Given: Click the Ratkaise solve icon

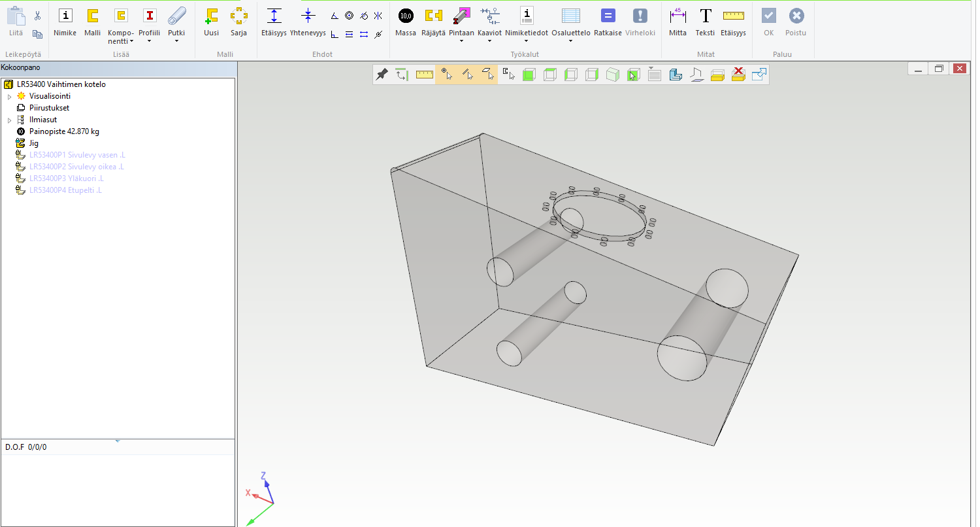Looking at the screenshot, I should tap(608, 16).
